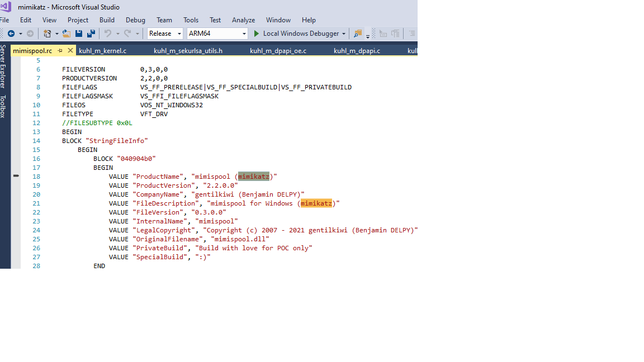Image resolution: width=644 pixels, height=362 pixels.
Task: Open the Team menu
Action: click(164, 20)
